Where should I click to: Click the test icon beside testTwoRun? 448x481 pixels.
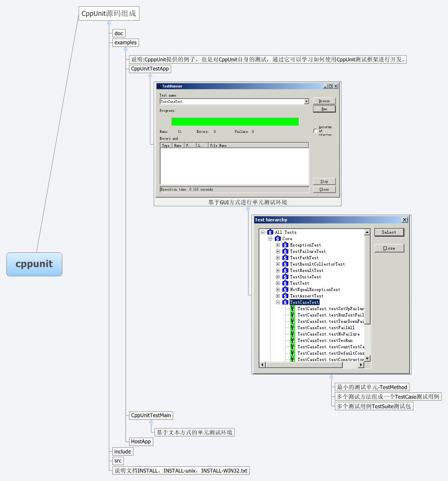pyautogui.click(x=293, y=340)
